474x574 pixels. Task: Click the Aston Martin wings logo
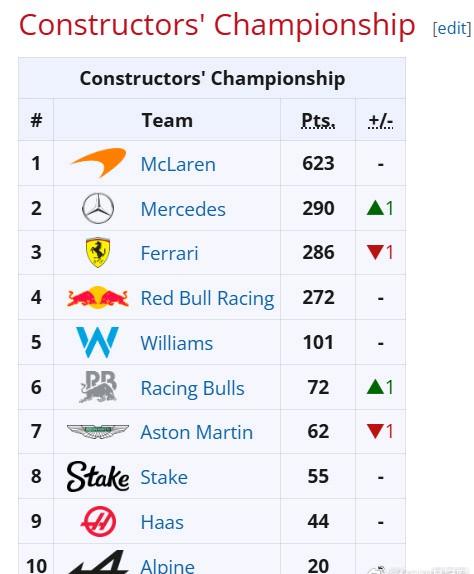(x=98, y=432)
